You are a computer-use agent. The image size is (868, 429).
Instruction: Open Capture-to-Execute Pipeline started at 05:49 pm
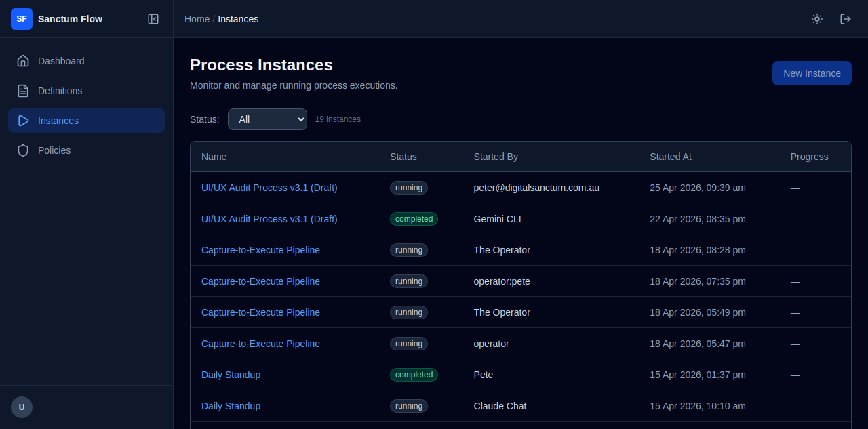(x=260, y=312)
